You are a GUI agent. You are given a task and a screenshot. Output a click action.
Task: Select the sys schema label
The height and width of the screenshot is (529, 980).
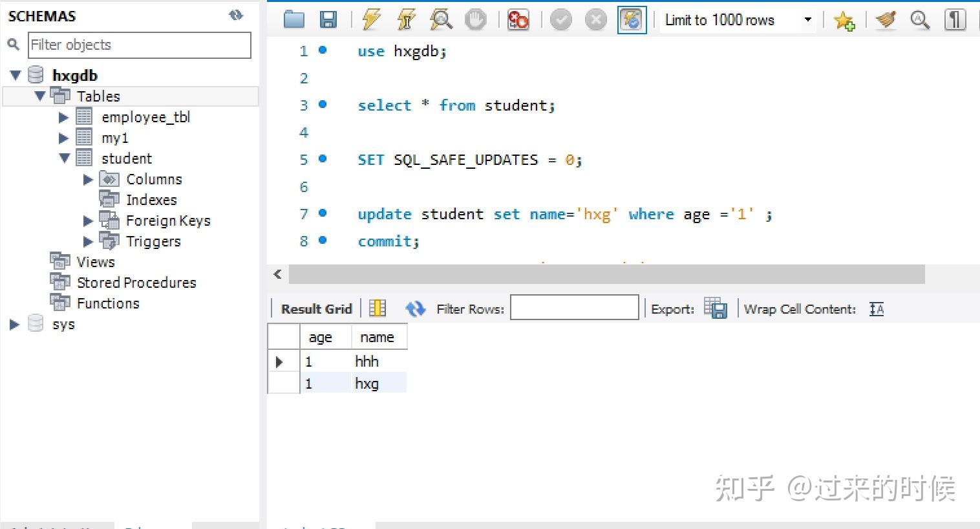[63, 324]
